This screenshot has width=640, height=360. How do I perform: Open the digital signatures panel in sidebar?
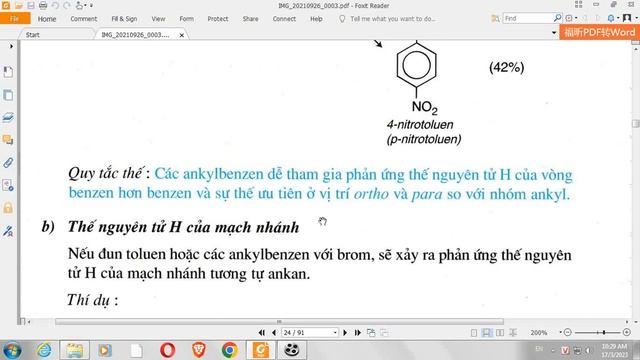(8, 231)
